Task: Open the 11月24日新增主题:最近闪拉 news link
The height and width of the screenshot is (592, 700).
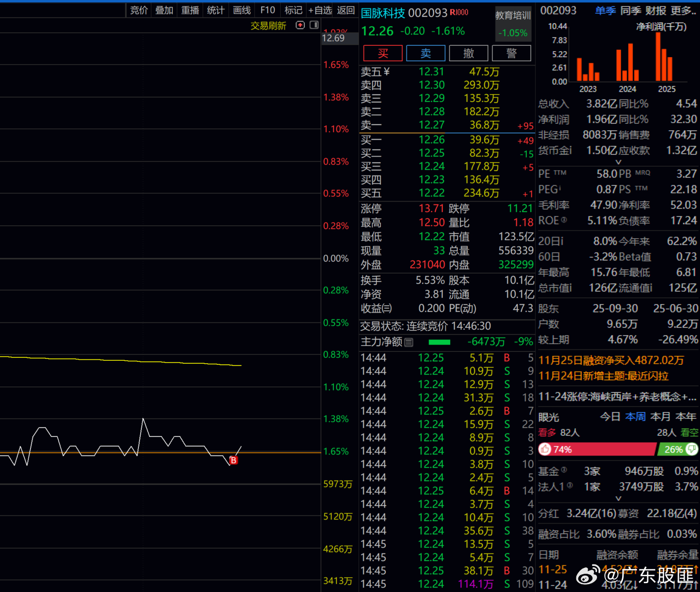Action: pyautogui.click(x=603, y=376)
